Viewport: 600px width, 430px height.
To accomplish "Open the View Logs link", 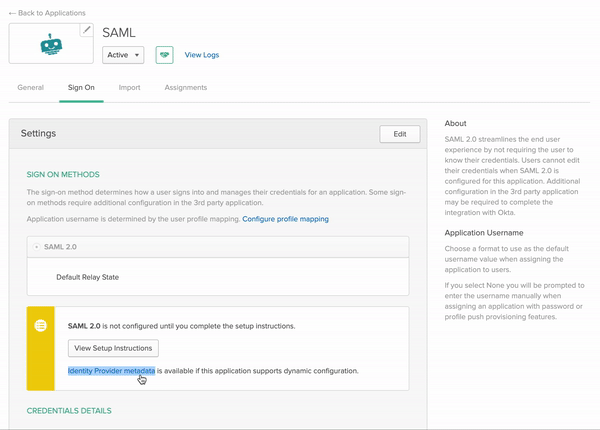I will tap(202, 55).
